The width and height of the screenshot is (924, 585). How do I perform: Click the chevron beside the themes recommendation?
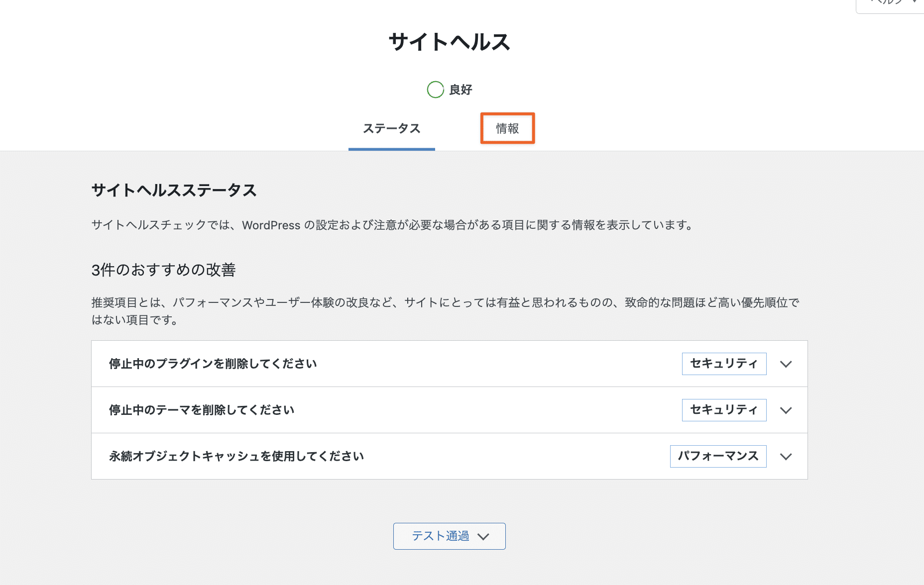[x=786, y=410]
